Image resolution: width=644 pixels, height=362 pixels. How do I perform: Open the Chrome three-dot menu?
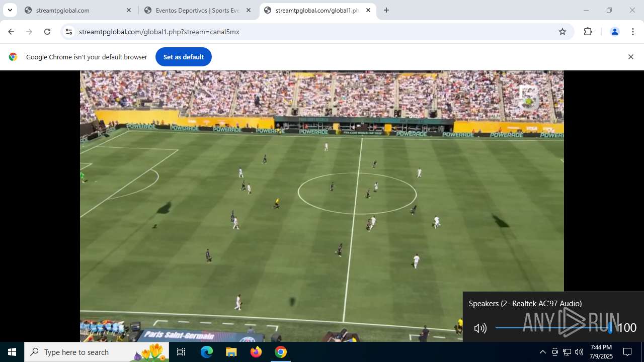[x=632, y=32]
